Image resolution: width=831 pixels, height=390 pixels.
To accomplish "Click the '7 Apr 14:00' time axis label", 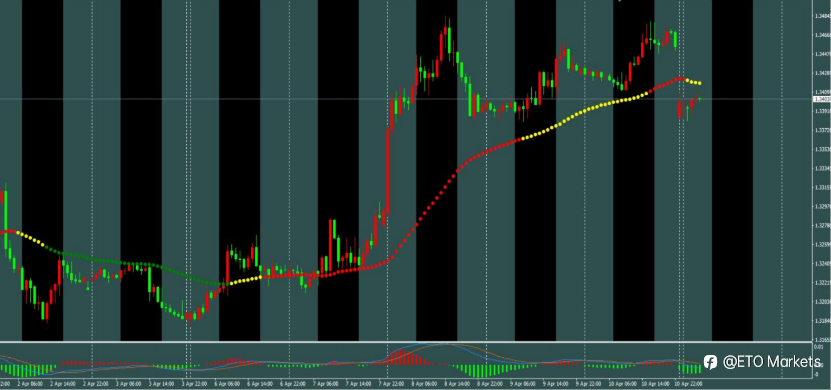I will [358, 384].
